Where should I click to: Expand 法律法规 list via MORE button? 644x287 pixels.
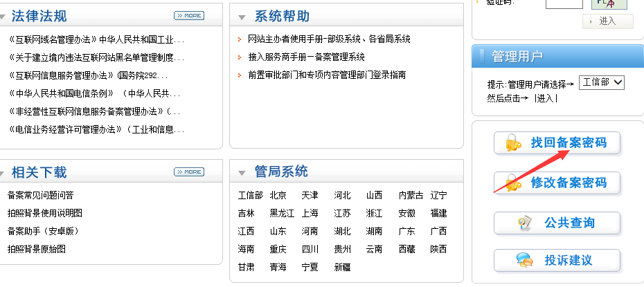pyautogui.click(x=189, y=15)
